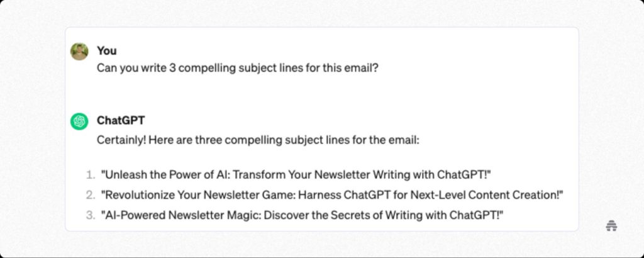Click the green ChatGPT logo icon
Image resolution: width=644 pixels, height=258 pixels.
coord(79,121)
